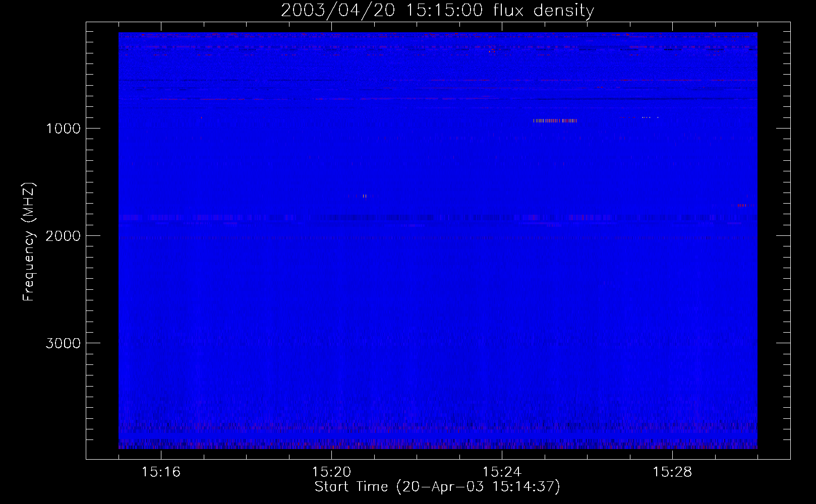
Task: Click the 15:20 time tick label
Action: [331, 472]
